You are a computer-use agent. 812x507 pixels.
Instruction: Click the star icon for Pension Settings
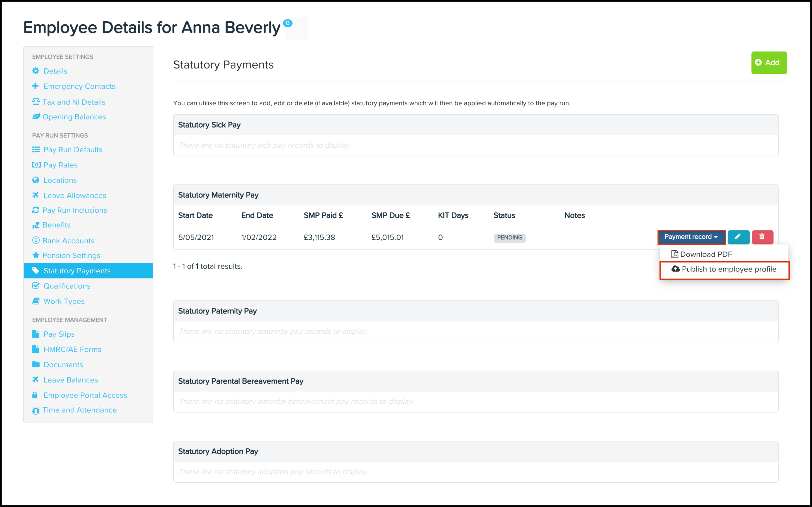(x=36, y=255)
